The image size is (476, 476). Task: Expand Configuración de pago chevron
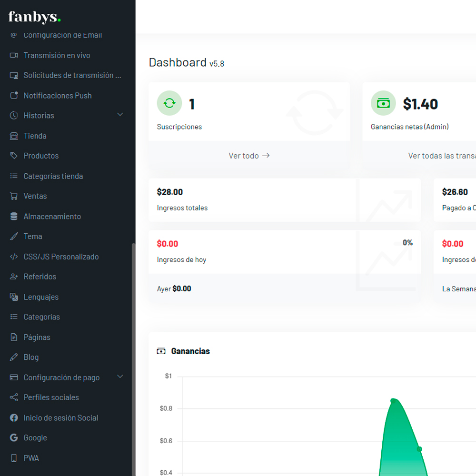pos(120,377)
